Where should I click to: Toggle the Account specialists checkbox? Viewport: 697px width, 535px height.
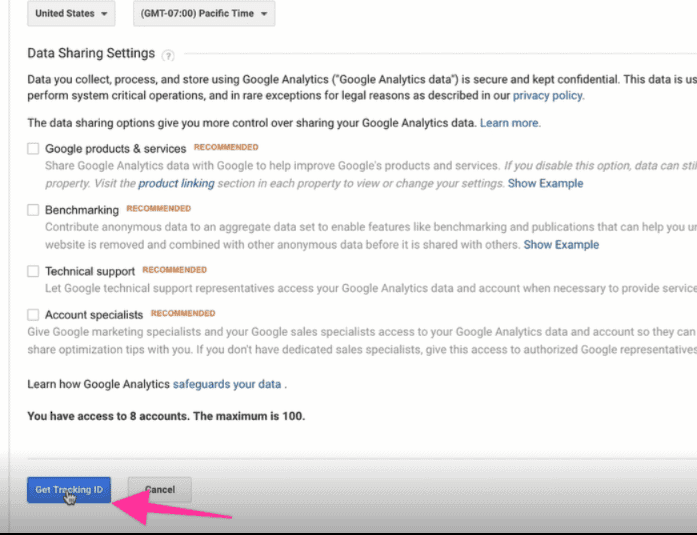coord(33,315)
